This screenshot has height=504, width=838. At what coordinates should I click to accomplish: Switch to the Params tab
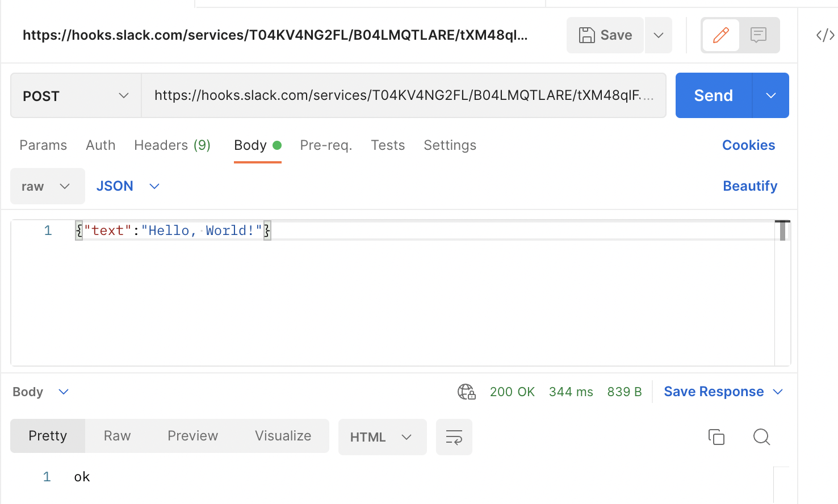point(43,145)
